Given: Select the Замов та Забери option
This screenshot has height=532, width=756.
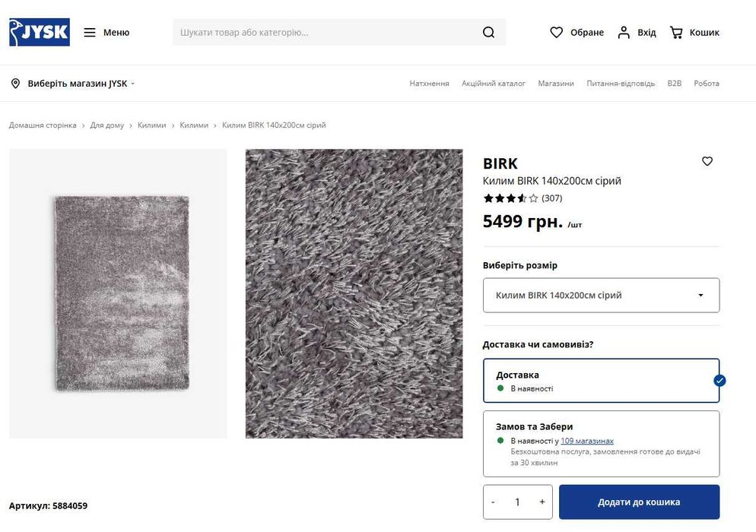Looking at the screenshot, I should coord(602,444).
